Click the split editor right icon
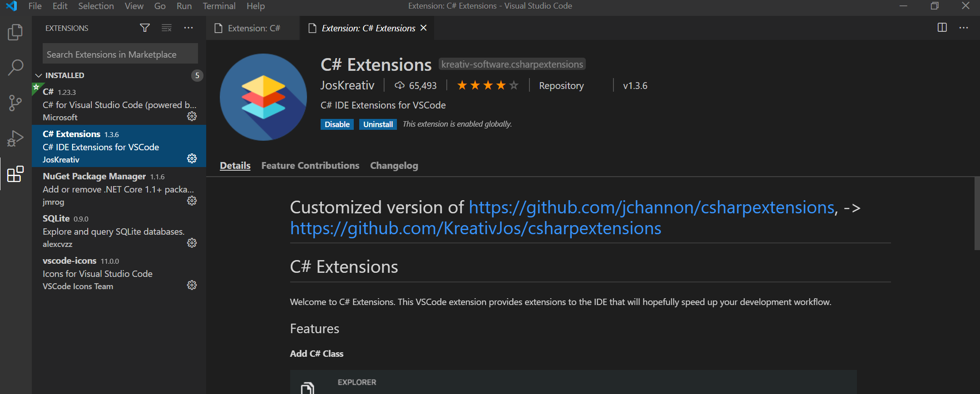The height and width of the screenshot is (394, 980). [x=942, y=28]
